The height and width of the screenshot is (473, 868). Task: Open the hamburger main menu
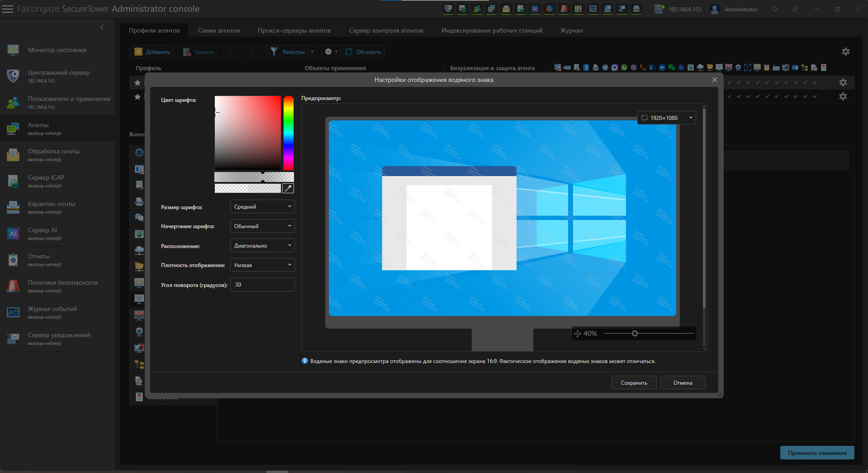[8, 9]
